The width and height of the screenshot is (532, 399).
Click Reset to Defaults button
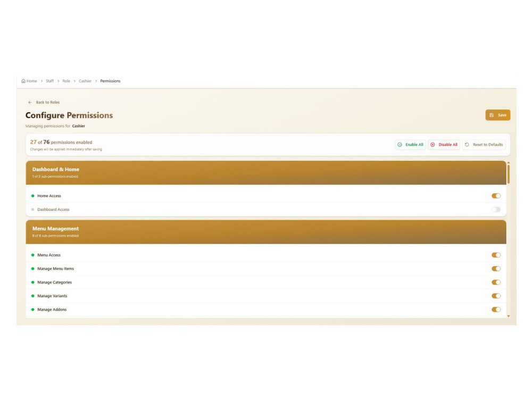tap(484, 145)
